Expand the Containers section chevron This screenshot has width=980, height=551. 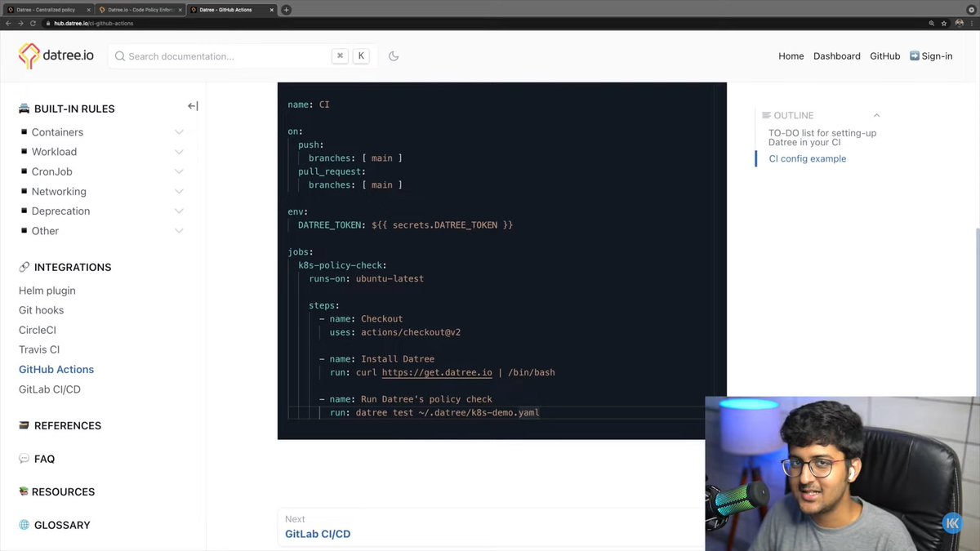pyautogui.click(x=179, y=132)
